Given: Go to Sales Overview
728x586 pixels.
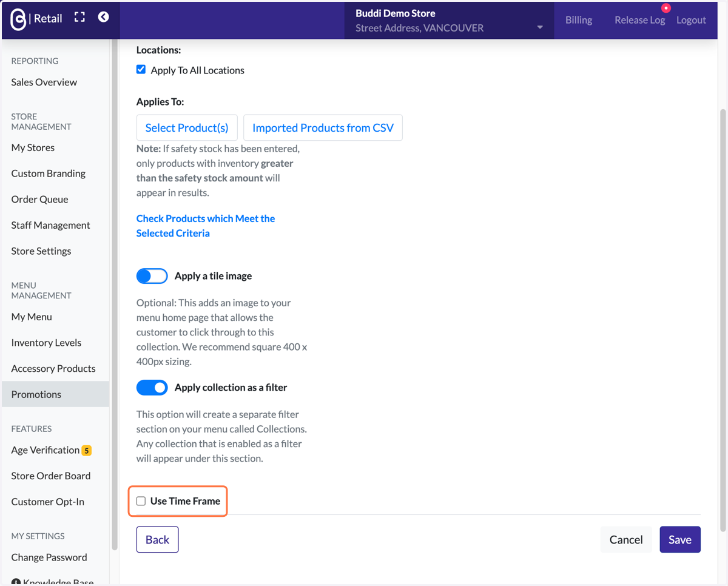Looking at the screenshot, I should [44, 82].
